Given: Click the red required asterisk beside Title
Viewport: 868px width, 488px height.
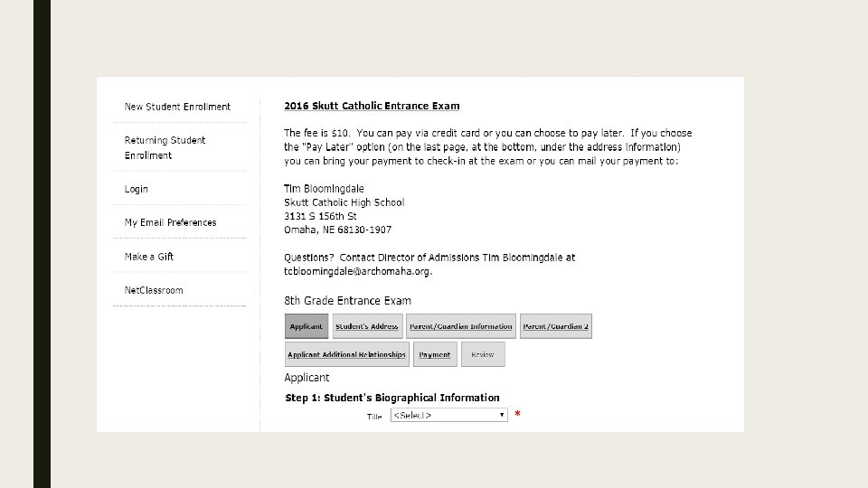Looking at the screenshot, I should point(517,414).
